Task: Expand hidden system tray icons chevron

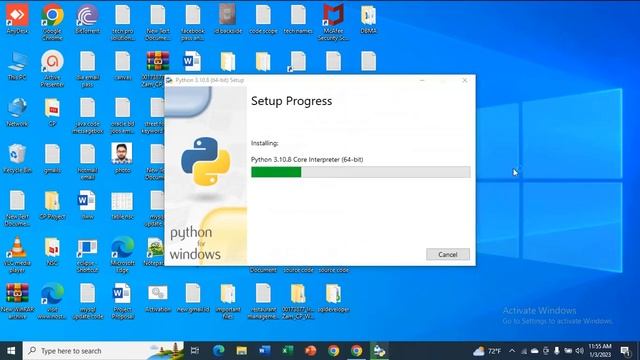Action: [512, 351]
